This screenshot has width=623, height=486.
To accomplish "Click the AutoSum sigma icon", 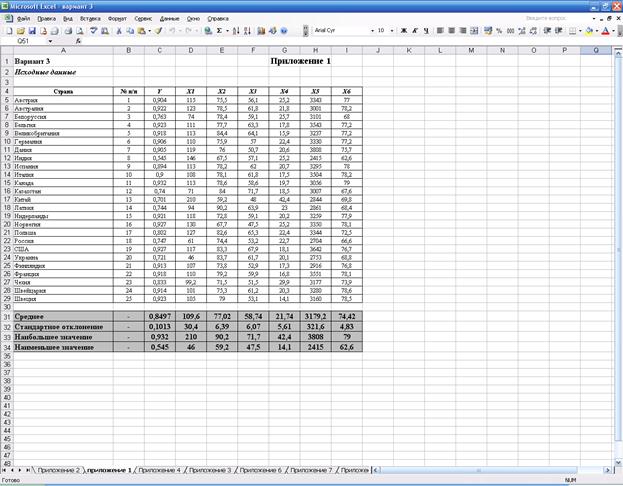I will click(x=219, y=31).
